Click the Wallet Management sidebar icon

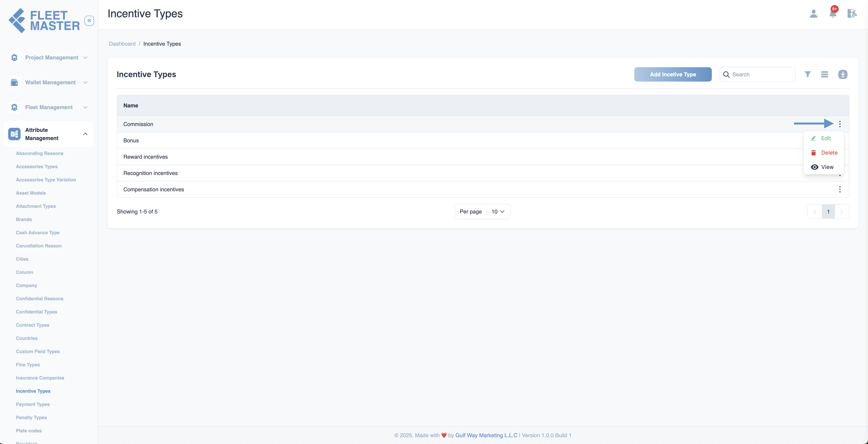(x=14, y=82)
